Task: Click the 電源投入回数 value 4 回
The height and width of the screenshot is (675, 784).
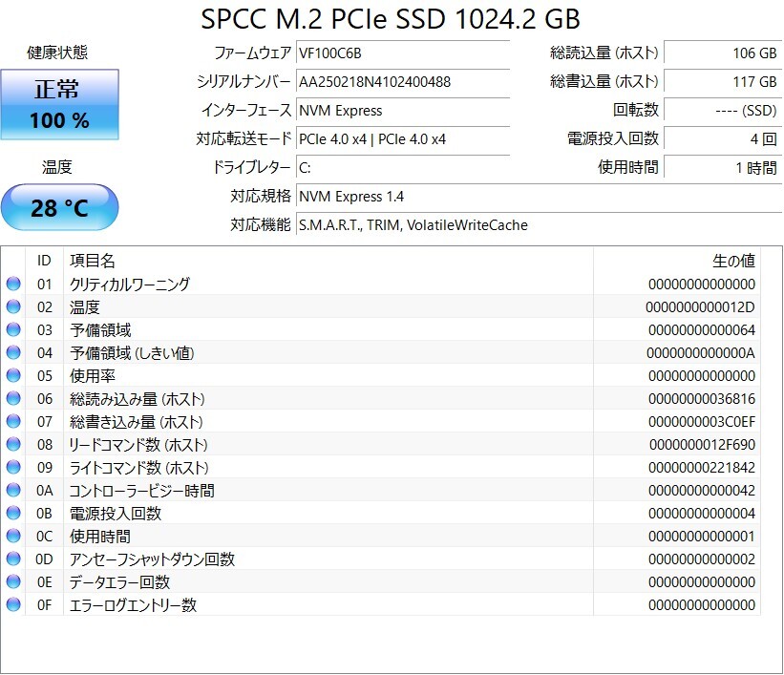Action: [723, 139]
